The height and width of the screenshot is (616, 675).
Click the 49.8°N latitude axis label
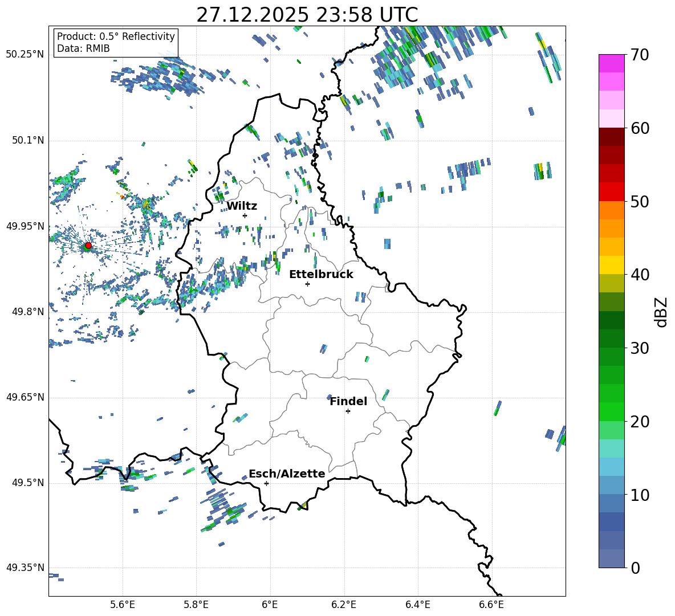(x=25, y=312)
